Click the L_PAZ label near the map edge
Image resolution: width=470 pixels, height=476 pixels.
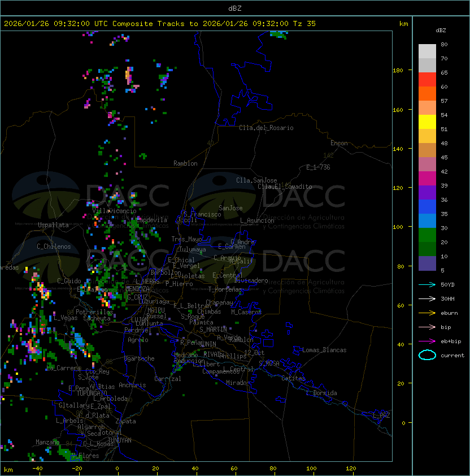[x=381, y=416]
